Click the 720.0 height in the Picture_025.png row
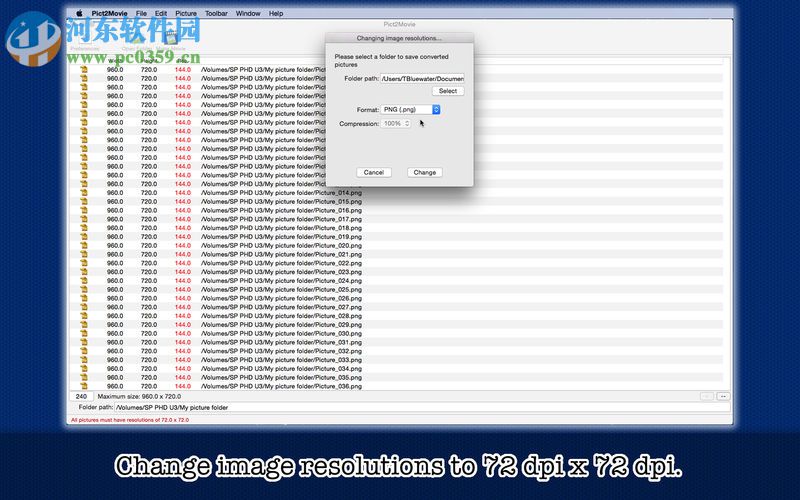The width and height of the screenshot is (800, 500). (149, 289)
